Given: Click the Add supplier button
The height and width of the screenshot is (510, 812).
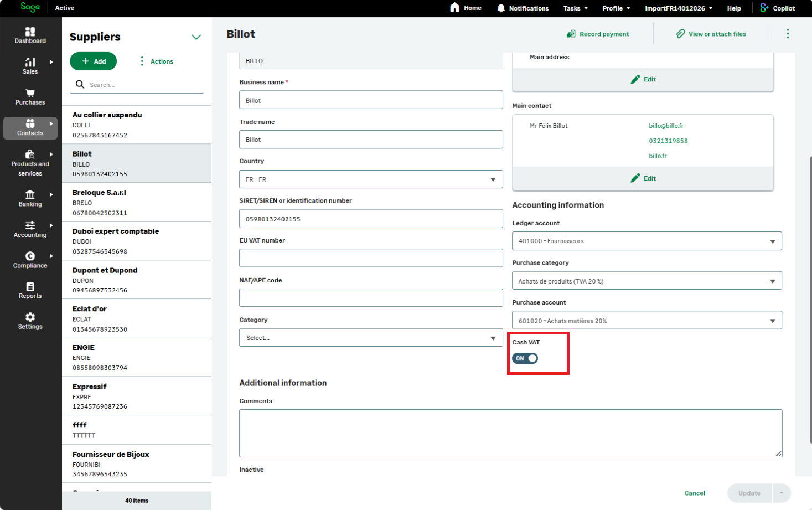Looking at the screenshot, I should pos(93,61).
